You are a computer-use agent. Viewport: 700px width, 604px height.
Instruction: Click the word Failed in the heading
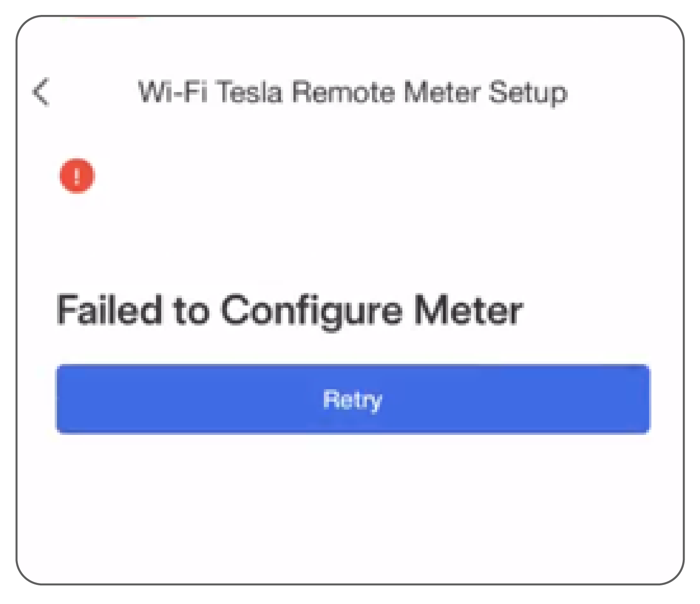[x=109, y=309]
